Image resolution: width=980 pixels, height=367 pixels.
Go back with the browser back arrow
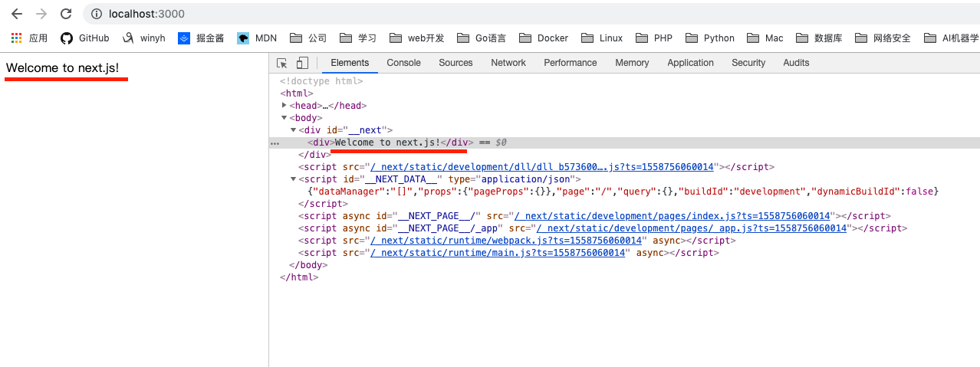(x=16, y=14)
